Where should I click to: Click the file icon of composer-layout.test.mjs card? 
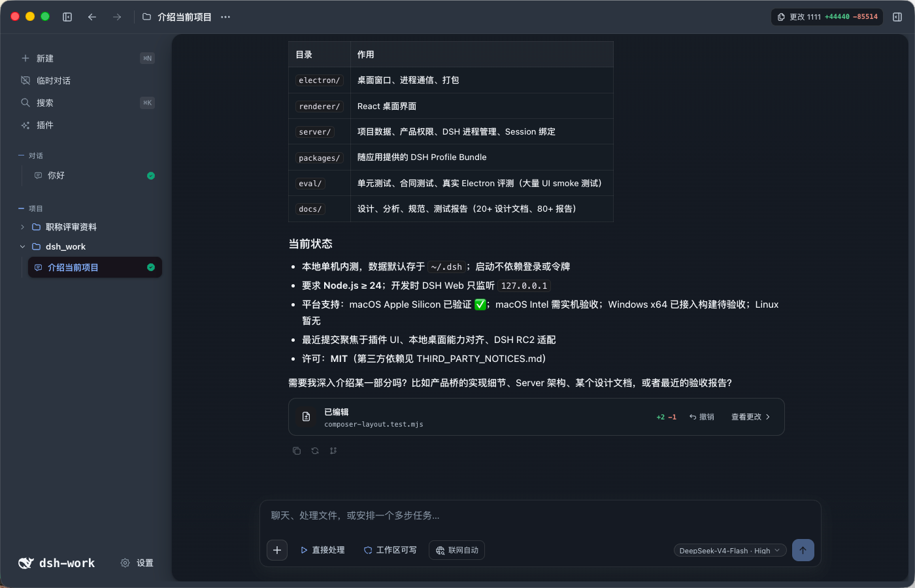(306, 417)
